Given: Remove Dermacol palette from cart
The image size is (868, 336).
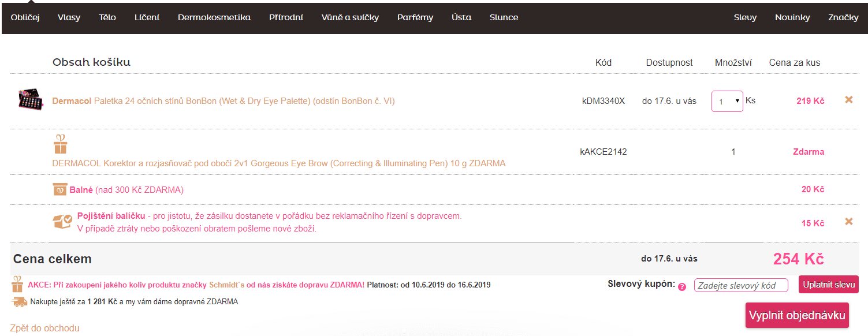Looking at the screenshot, I should [848, 100].
